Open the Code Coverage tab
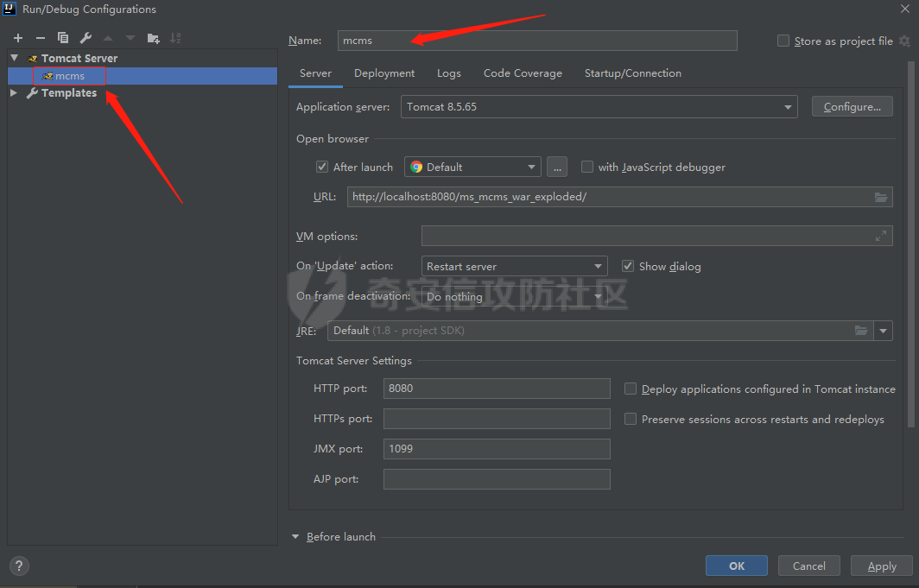The height and width of the screenshot is (588, 919). (523, 73)
